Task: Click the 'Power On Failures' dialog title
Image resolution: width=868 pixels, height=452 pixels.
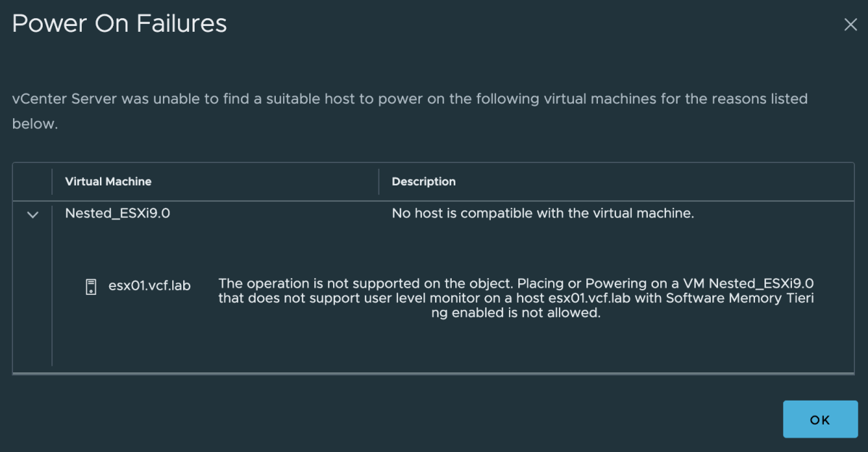Action: (x=119, y=24)
